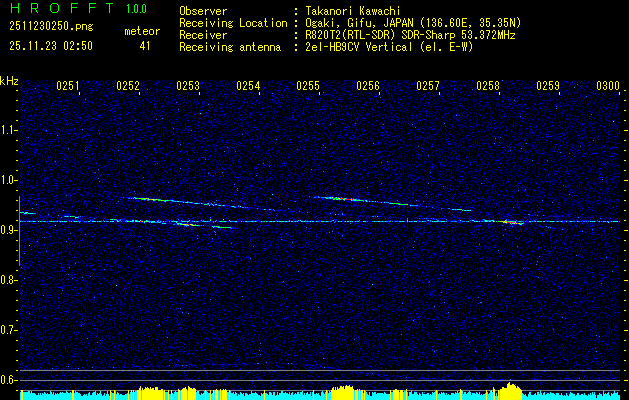Click the yellow power peak below 0258
629x400 pixels.
click(509, 391)
